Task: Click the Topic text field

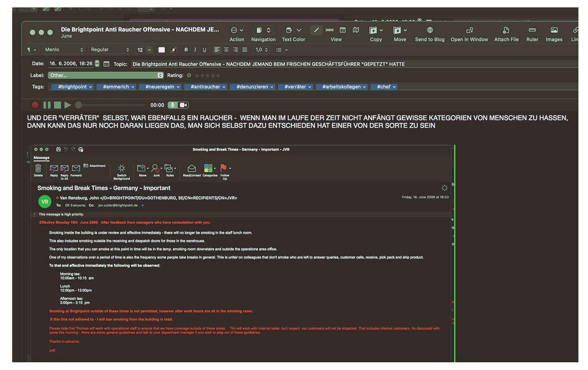Action: pos(355,64)
